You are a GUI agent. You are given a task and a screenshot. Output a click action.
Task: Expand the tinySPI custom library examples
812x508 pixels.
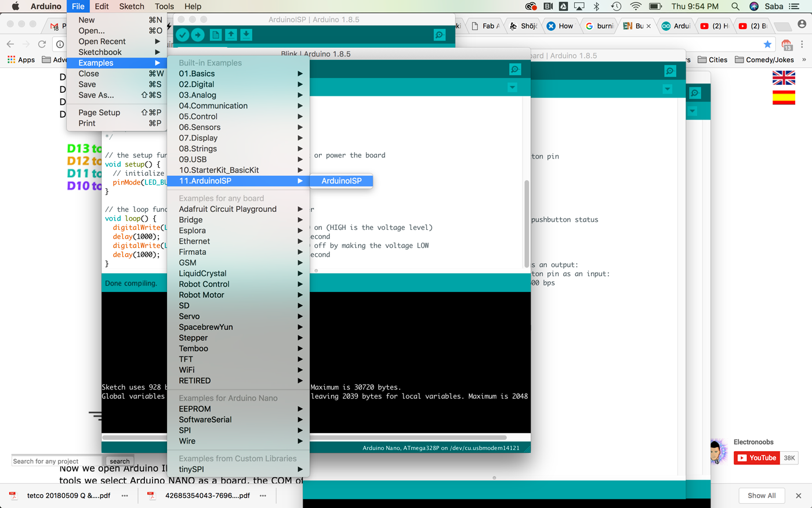(x=238, y=469)
